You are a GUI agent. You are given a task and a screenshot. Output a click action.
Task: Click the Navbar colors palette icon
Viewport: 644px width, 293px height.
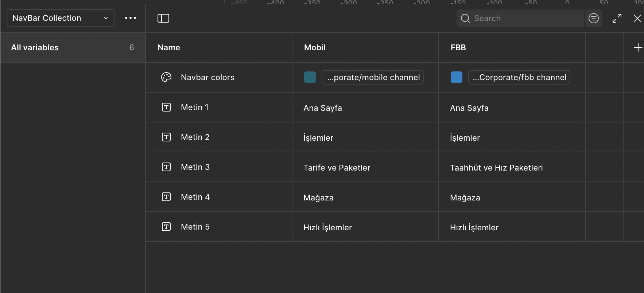point(166,77)
